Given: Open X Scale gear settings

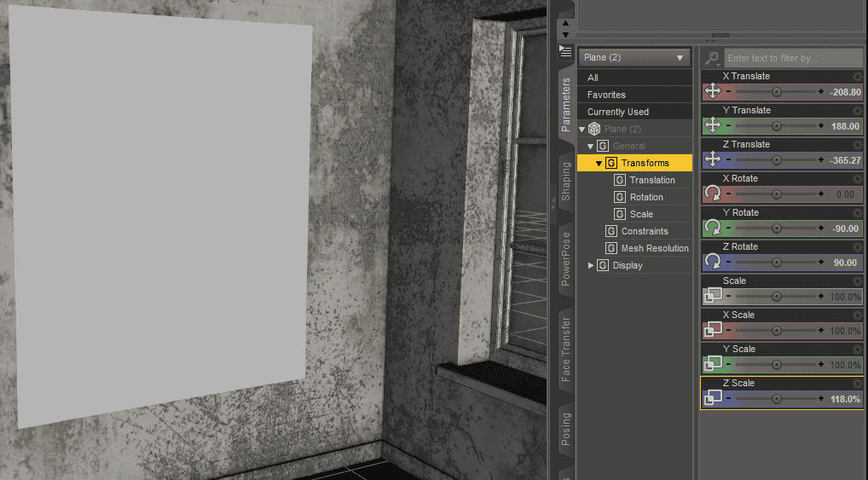Looking at the screenshot, I should [x=858, y=315].
